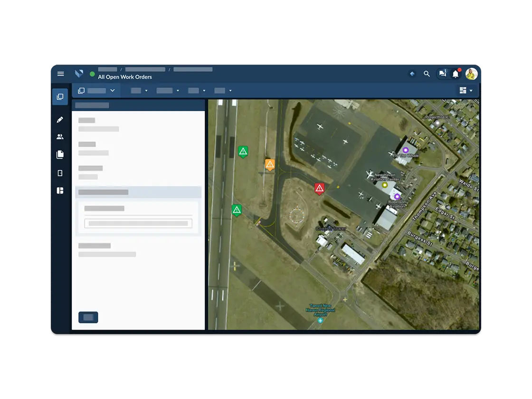Click the second breadcrumb placeholder
Viewport: 532px width, 399px height.
pos(145,69)
